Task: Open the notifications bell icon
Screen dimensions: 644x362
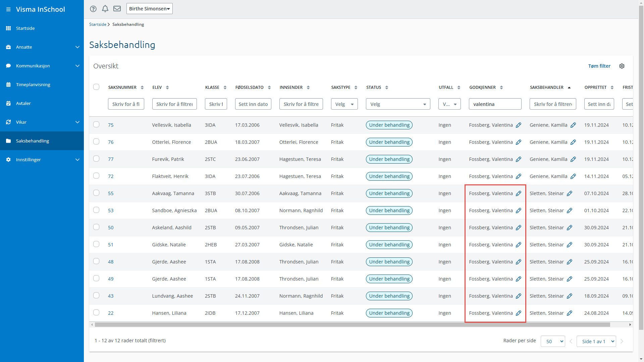Action: (x=105, y=9)
